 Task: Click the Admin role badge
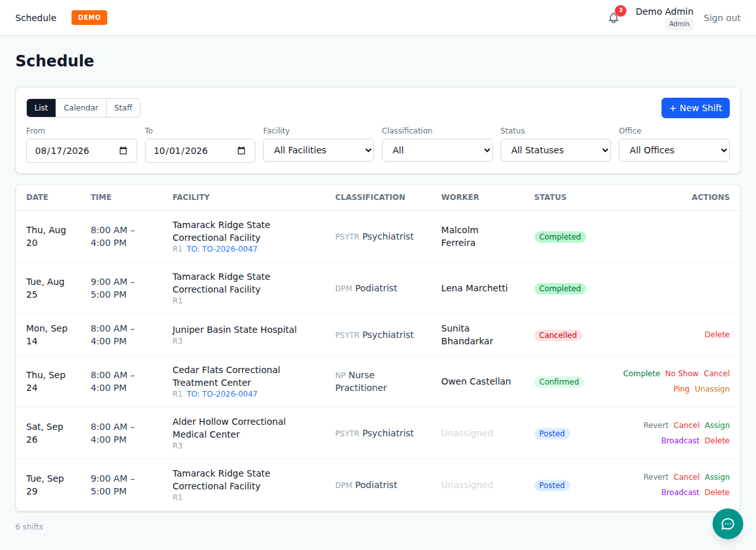(x=679, y=24)
